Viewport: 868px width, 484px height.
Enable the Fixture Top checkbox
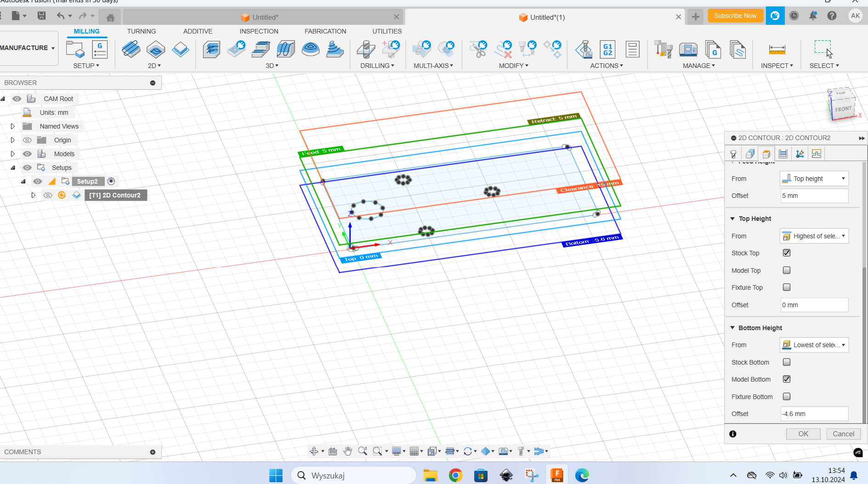(787, 287)
